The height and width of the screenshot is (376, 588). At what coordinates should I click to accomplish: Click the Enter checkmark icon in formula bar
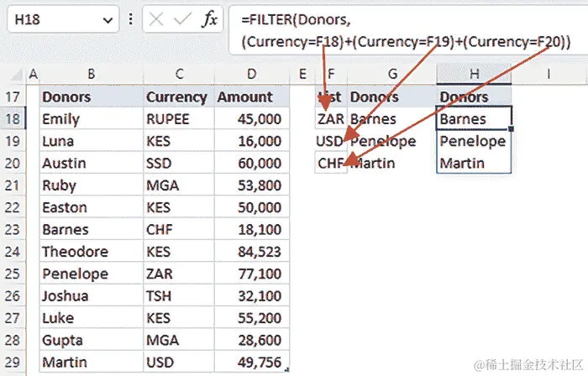[x=182, y=19]
